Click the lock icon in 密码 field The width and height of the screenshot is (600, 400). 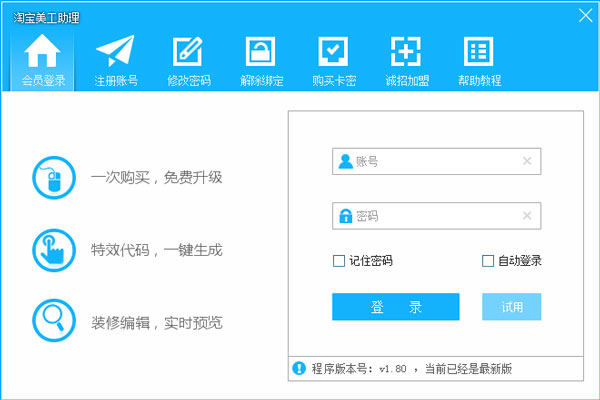346,216
